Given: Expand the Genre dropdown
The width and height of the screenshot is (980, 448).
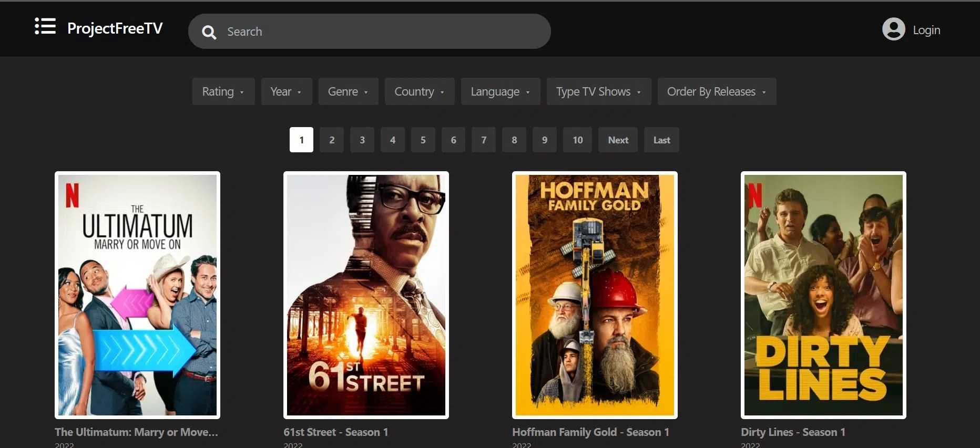Looking at the screenshot, I should pyautogui.click(x=348, y=92).
